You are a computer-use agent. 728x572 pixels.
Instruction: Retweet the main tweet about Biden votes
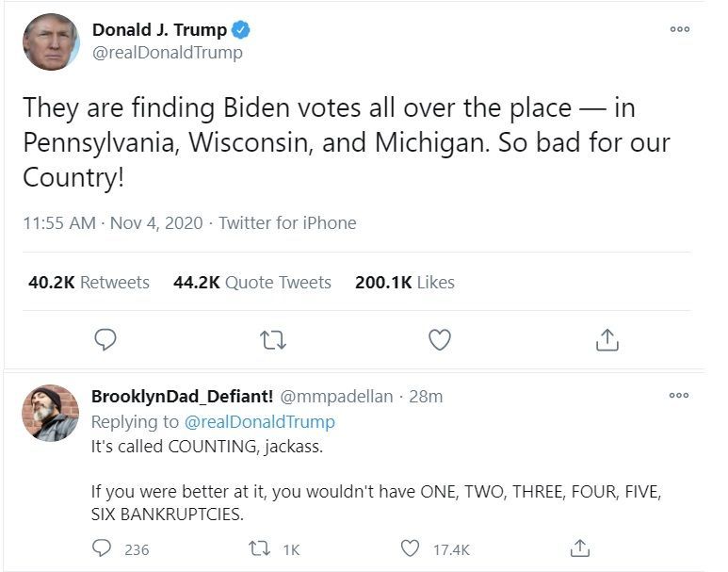tap(273, 339)
